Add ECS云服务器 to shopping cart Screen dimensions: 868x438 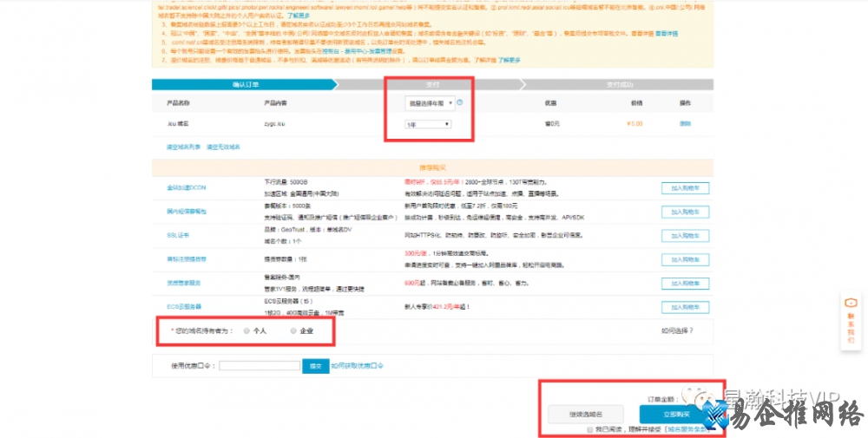point(686,306)
